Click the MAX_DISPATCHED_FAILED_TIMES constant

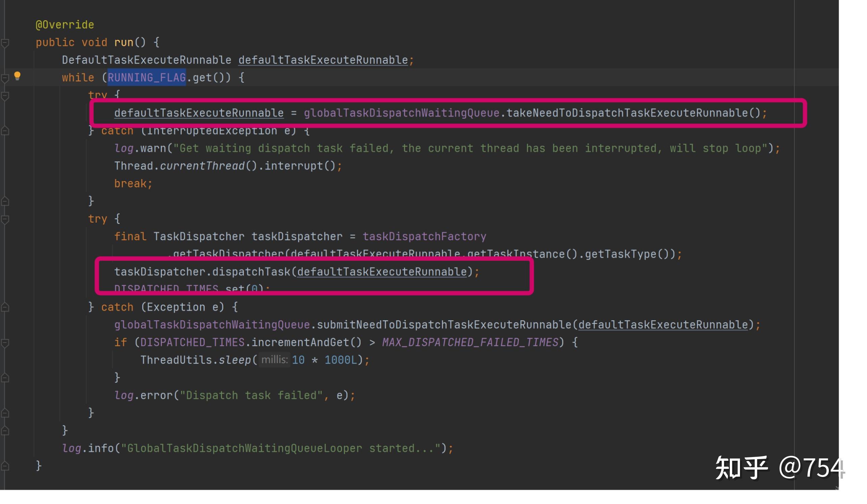click(x=470, y=342)
